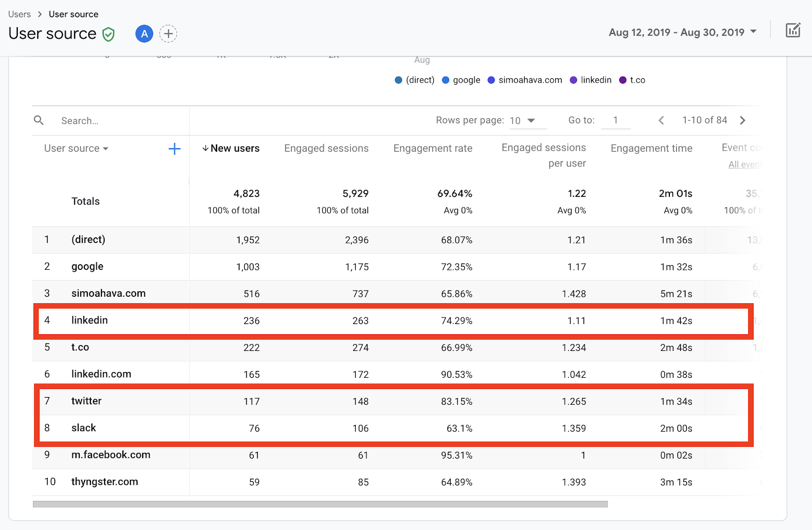Viewport: 812px width, 530px height.
Task: Expand the User source dimension dropdown
Action: coord(76,149)
